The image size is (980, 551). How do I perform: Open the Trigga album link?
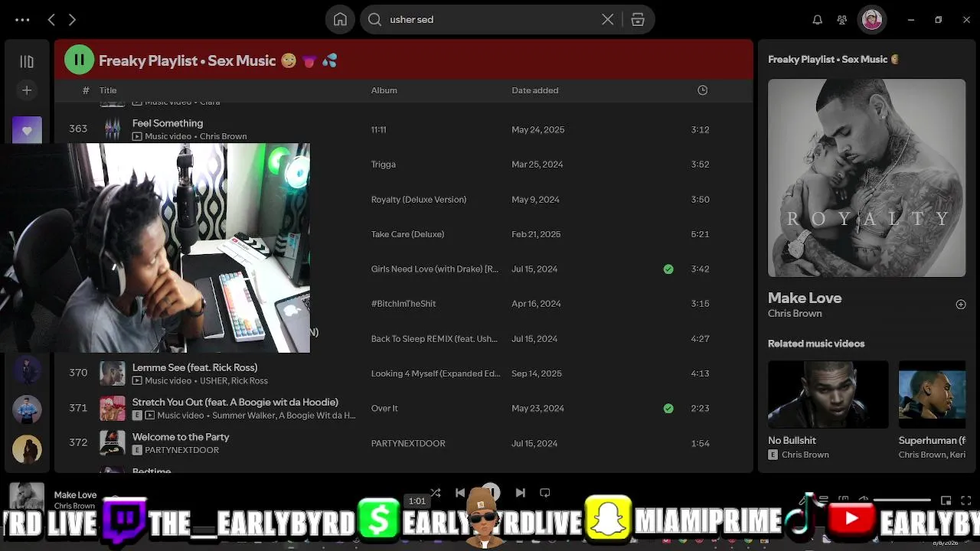[383, 165]
